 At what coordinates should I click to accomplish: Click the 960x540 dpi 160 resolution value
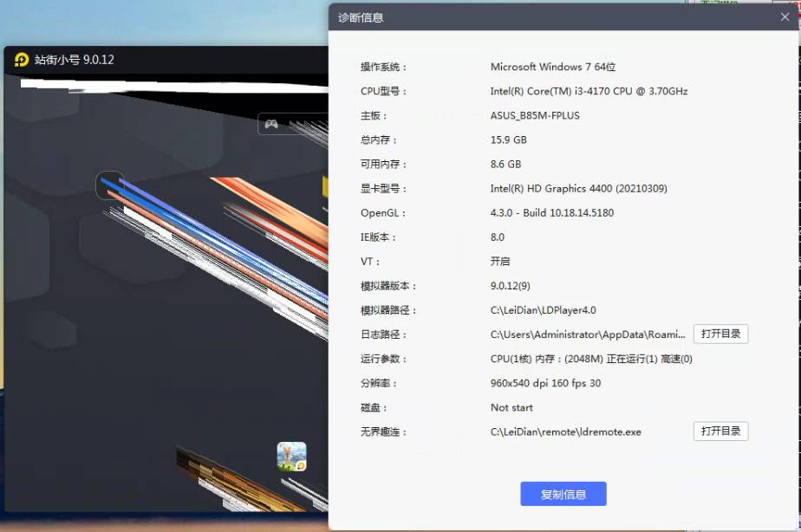(x=545, y=383)
